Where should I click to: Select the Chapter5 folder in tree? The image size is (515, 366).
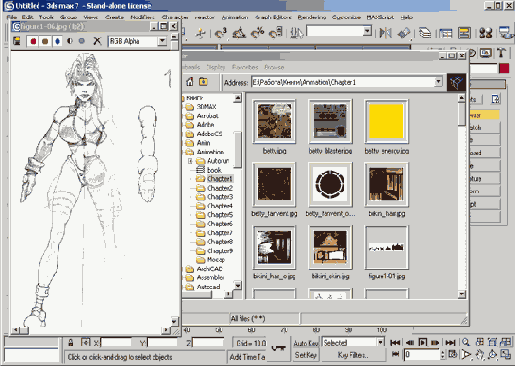[220, 215]
